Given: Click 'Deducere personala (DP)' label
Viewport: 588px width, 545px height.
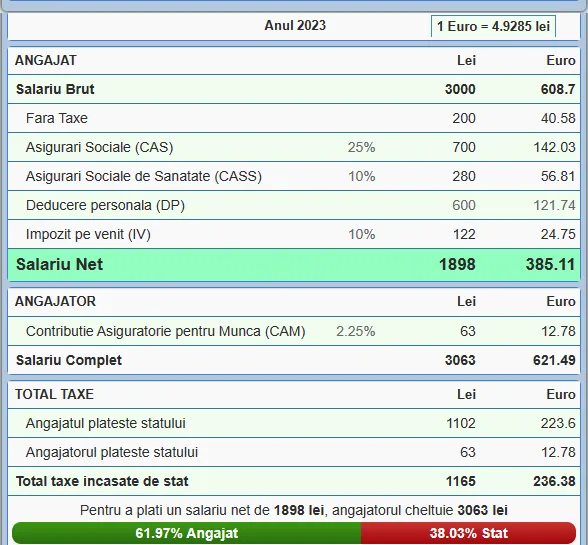Looking at the screenshot, I should click(105, 205).
